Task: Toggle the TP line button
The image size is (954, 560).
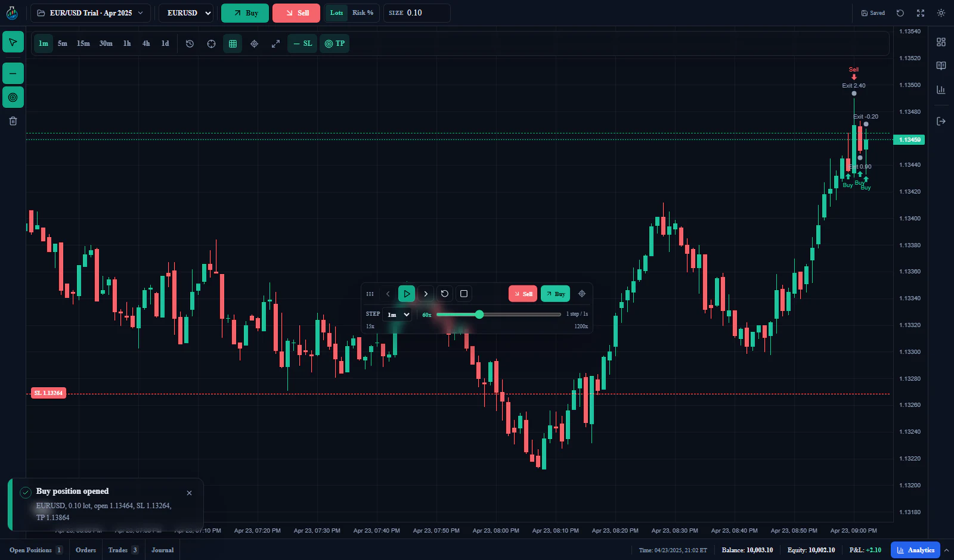Action: 334,43
